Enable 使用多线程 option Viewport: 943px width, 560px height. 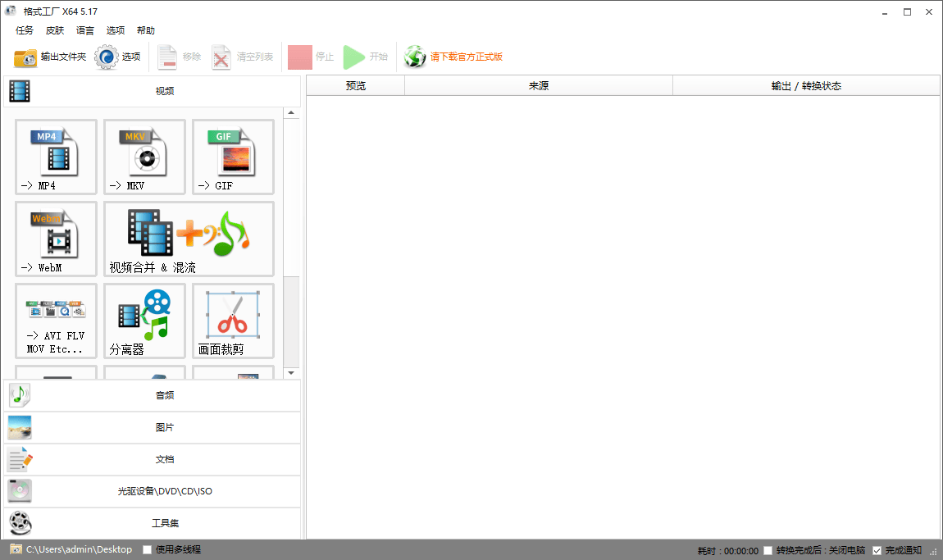pos(146,549)
